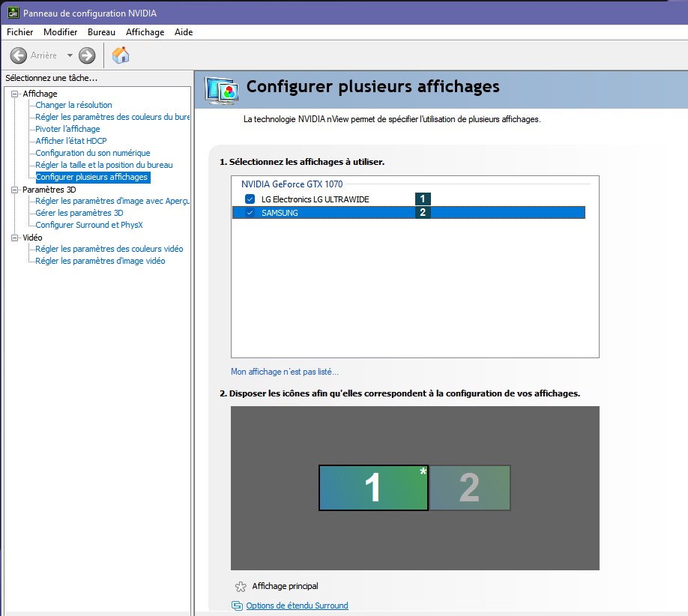Click display number 1 badge for LG
The height and width of the screenshot is (616, 688).
(x=423, y=199)
